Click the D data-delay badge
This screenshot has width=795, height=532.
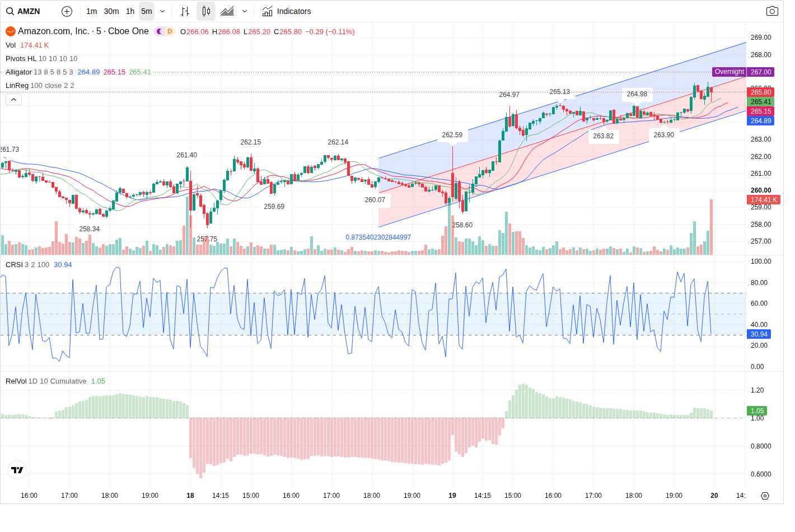pos(170,31)
